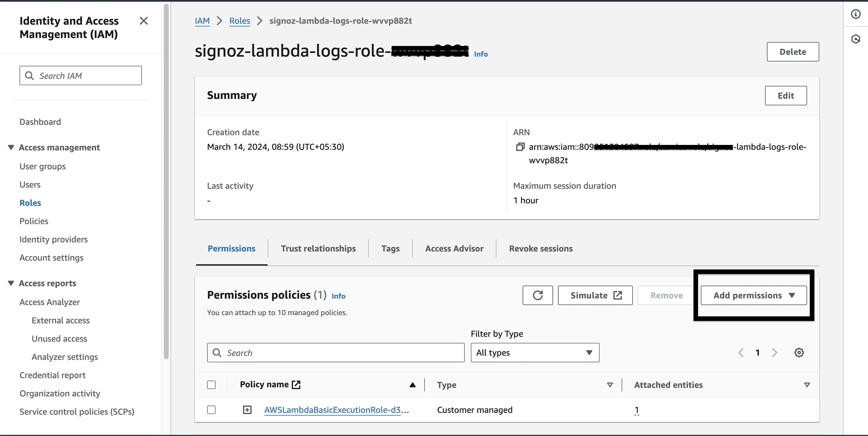Open the Revoke sessions tab

point(541,249)
